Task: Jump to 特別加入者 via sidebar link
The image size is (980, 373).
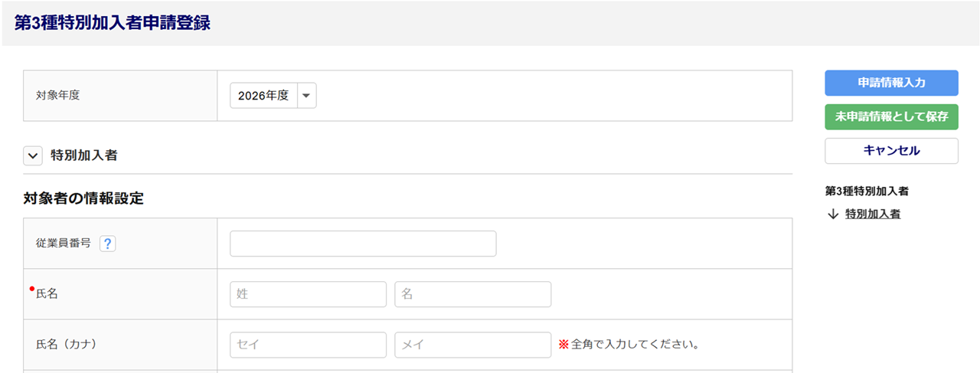Action: [x=873, y=214]
